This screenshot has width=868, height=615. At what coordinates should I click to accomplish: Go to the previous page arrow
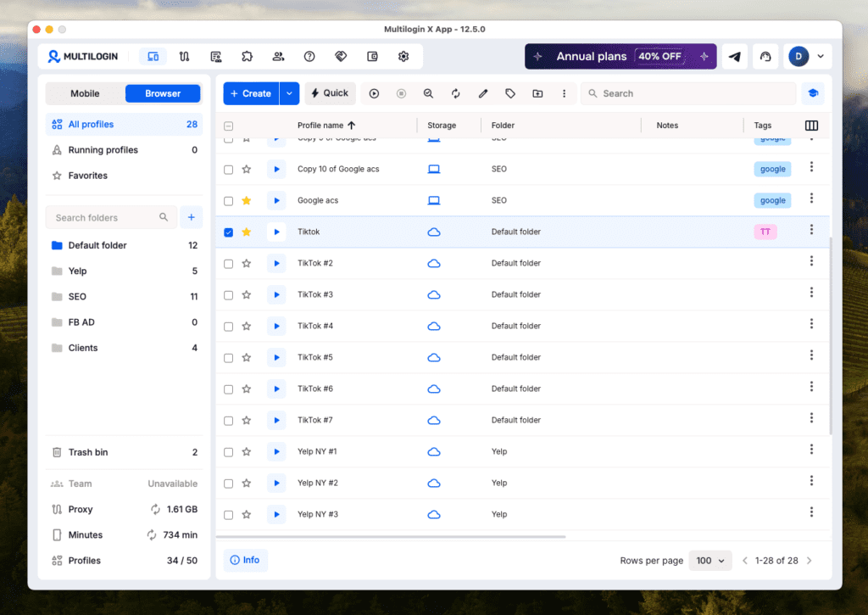click(x=745, y=561)
